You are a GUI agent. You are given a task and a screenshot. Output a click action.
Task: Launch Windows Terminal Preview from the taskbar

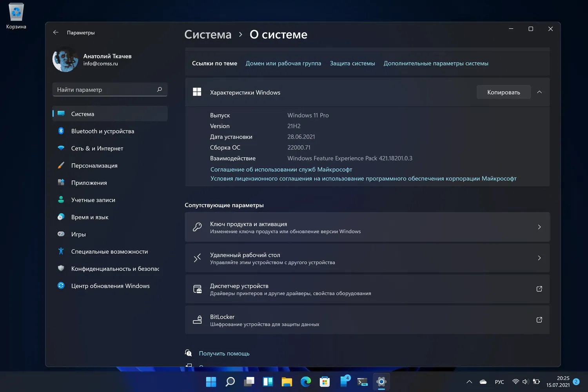pyautogui.click(x=362, y=381)
